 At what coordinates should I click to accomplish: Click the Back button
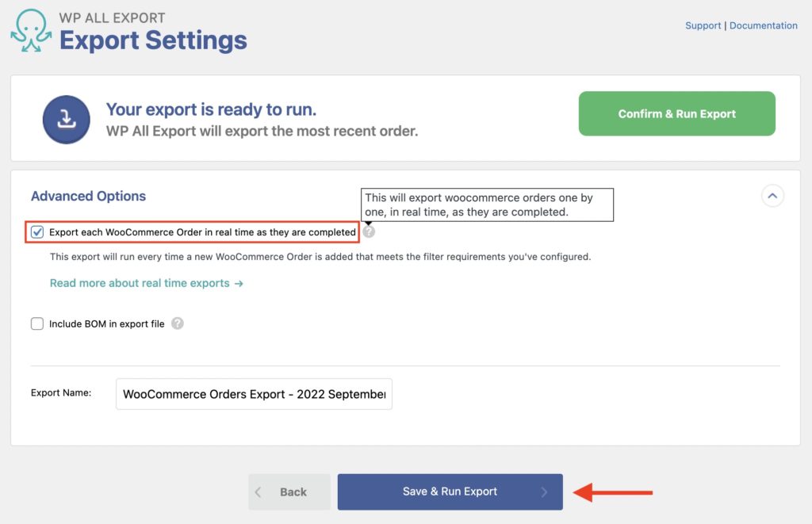tap(290, 491)
